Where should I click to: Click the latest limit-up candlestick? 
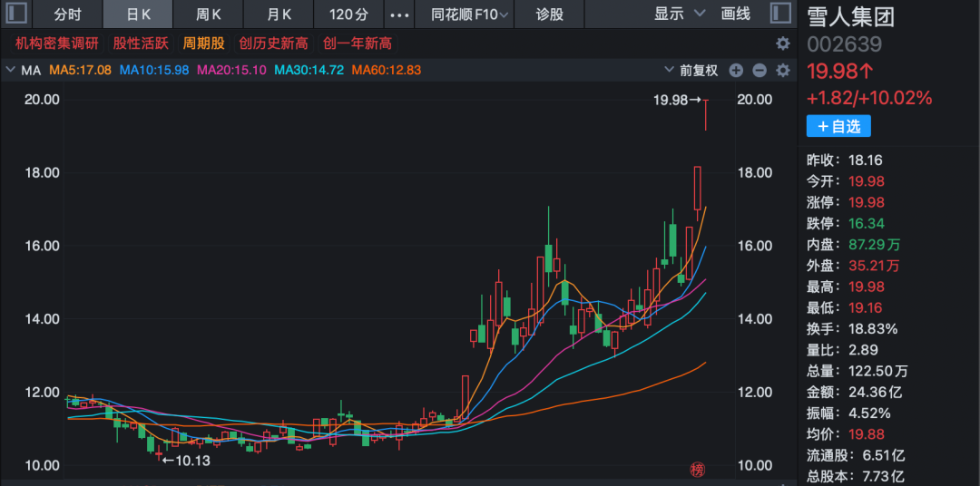tap(706, 115)
